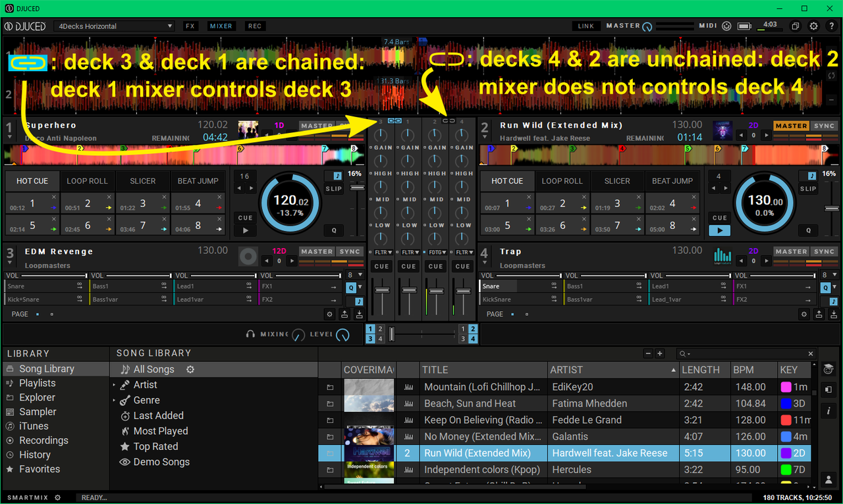Toggle key lock note icon on deck 2
The image size is (843, 504).
(x=812, y=176)
